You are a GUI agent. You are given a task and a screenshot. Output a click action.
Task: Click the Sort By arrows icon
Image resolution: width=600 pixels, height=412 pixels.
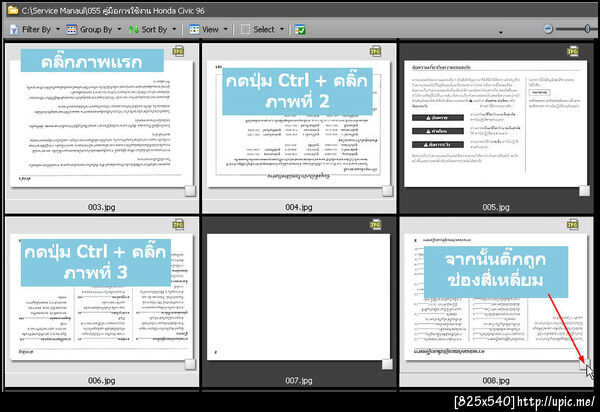pyautogui.click(x=134, y=29)
